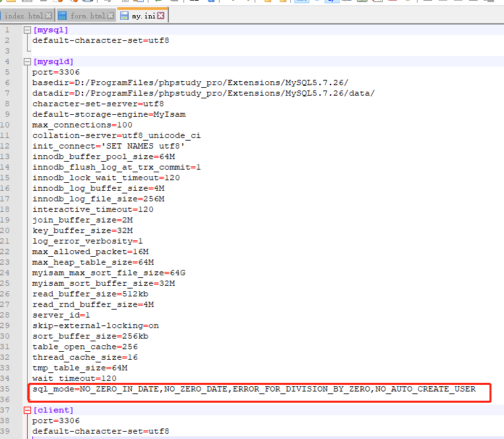Click the datadir path line
The image size is (504, 439).
pyautogui.click(x=203, y=93)
